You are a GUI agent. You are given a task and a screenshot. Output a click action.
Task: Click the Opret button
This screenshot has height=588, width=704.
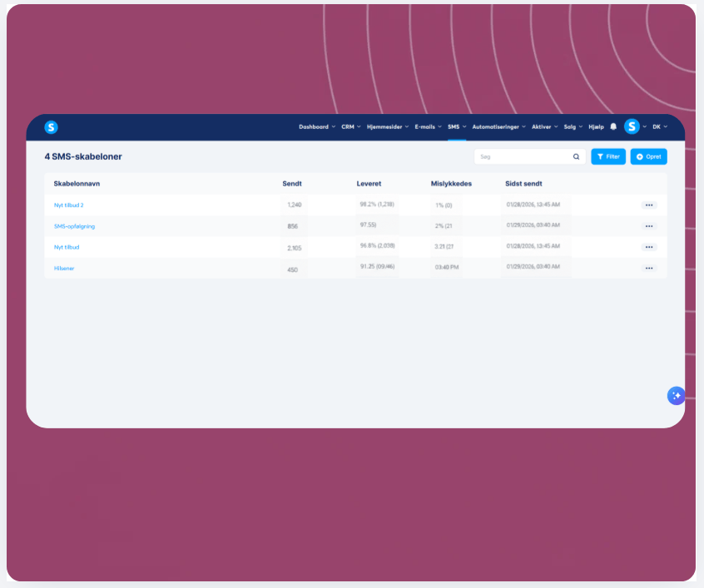[x=649, y=156]
